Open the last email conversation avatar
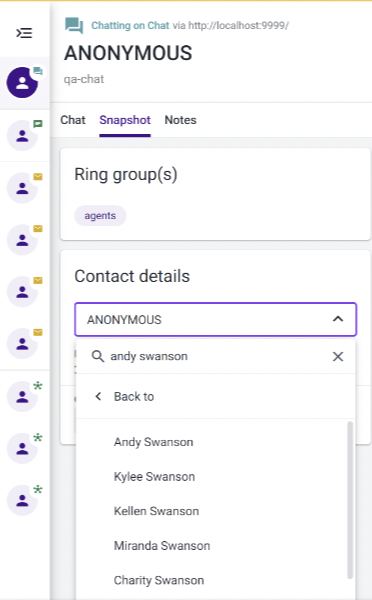Viewport: 372px width, 600px height. coord(22,343)
